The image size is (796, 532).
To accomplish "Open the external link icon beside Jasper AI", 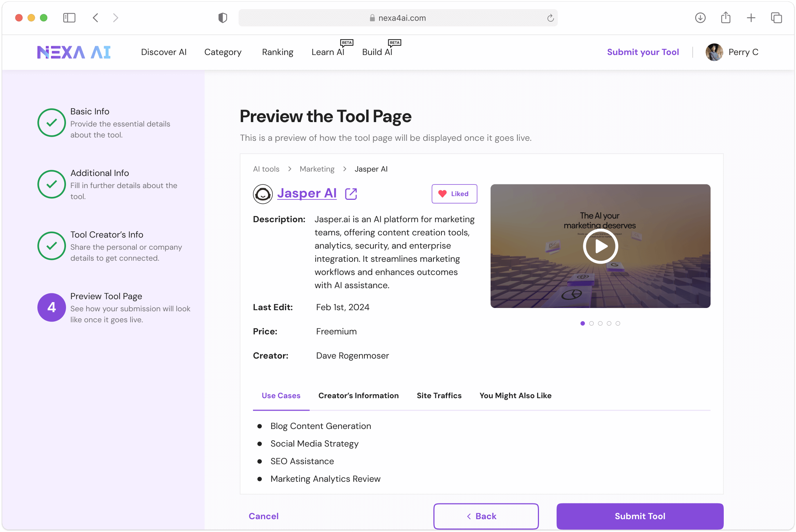I will (351, 194).
